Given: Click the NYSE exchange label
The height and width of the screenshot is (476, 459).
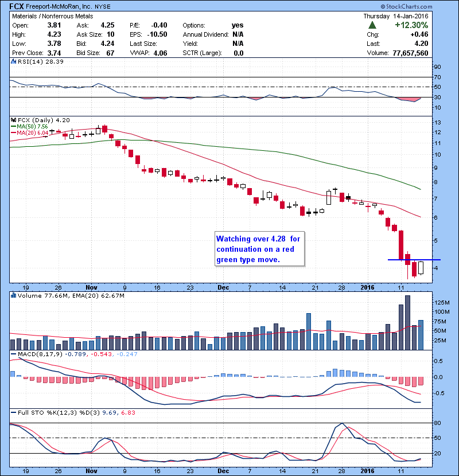Looking at the screenshot, I should (x=102, y=6).
